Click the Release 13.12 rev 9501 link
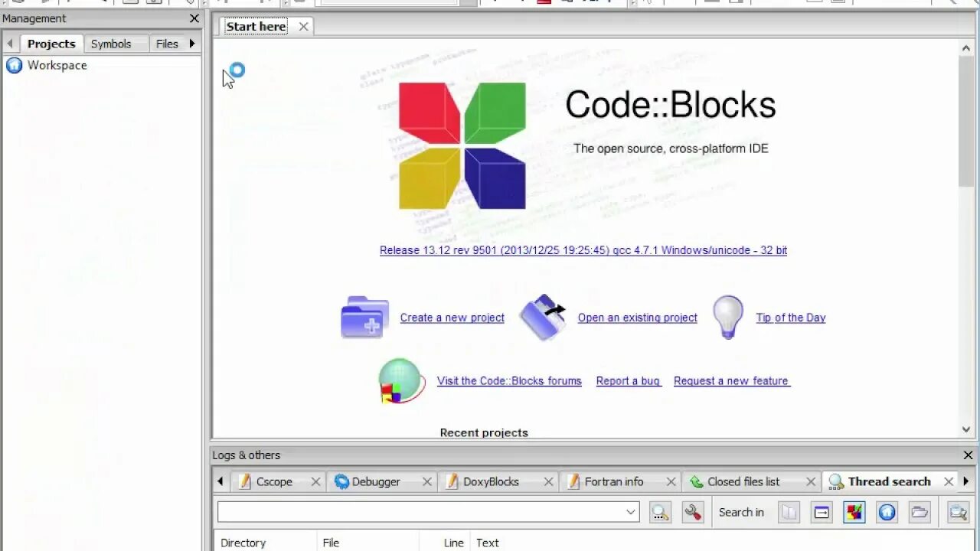The width and height of the screenshot is (980, 551). click(583, 250)
